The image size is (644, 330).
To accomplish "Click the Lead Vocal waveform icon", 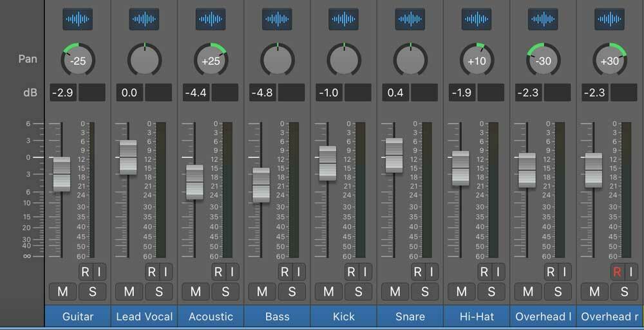I will click(x=144, y=19).
